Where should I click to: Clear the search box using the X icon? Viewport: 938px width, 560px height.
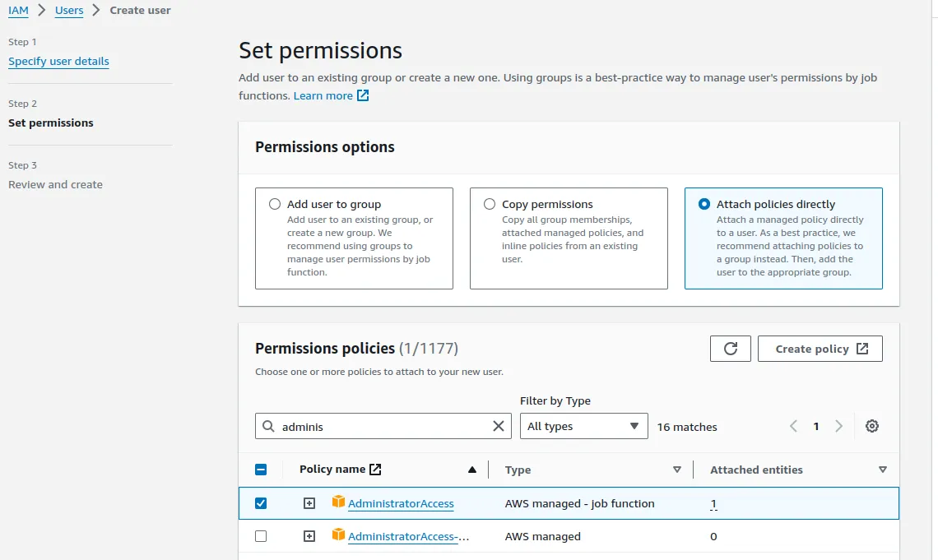498,426
